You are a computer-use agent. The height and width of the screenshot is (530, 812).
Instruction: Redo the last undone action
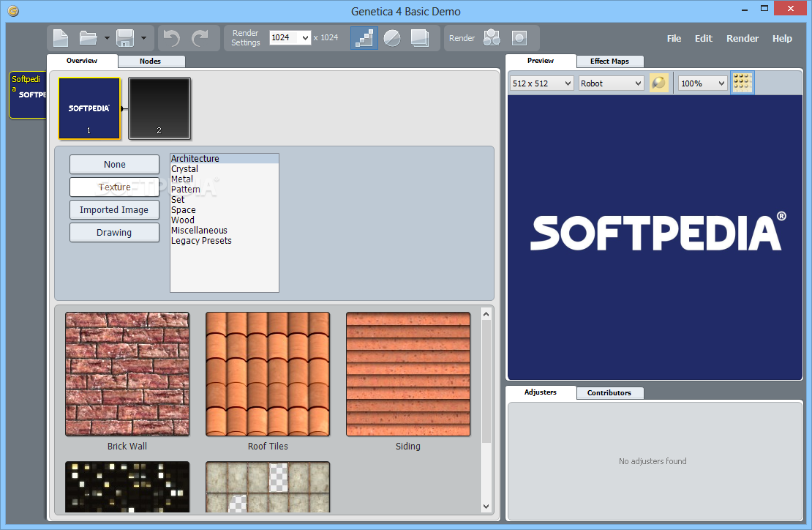pos(200,38)
